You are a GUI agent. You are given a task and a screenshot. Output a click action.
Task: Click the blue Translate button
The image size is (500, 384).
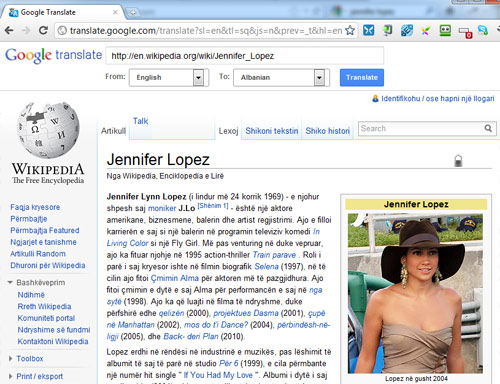[362, 77]
